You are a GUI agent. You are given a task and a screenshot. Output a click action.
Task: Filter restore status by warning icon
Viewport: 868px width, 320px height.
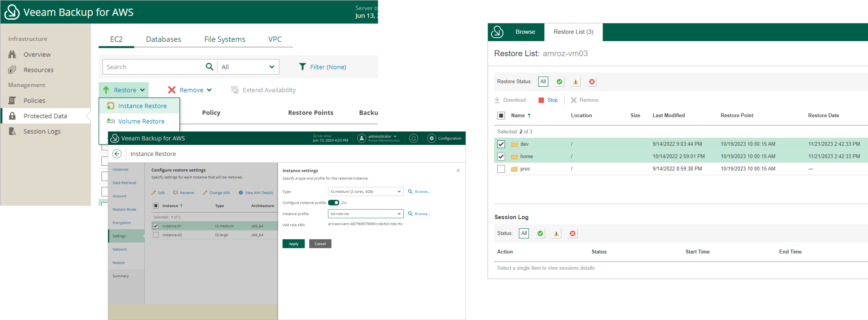(576, 82)
